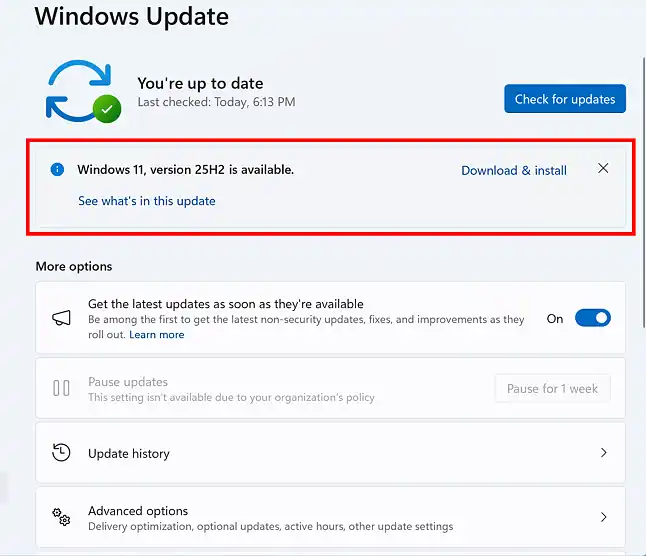The height and width of the screenshot is (556, 646).
Task: Open the Update history label
Action: (x=129, y=453)
